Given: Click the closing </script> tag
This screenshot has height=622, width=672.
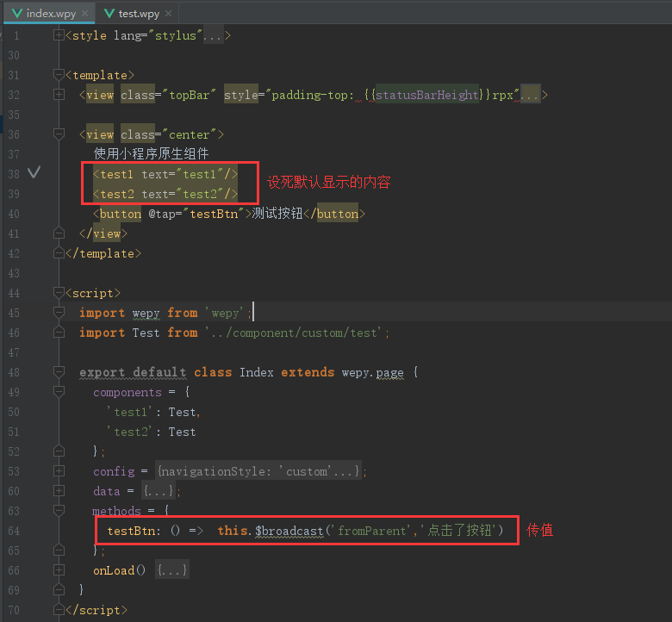Looking at the screenshot, I should (x=96, y=610).
